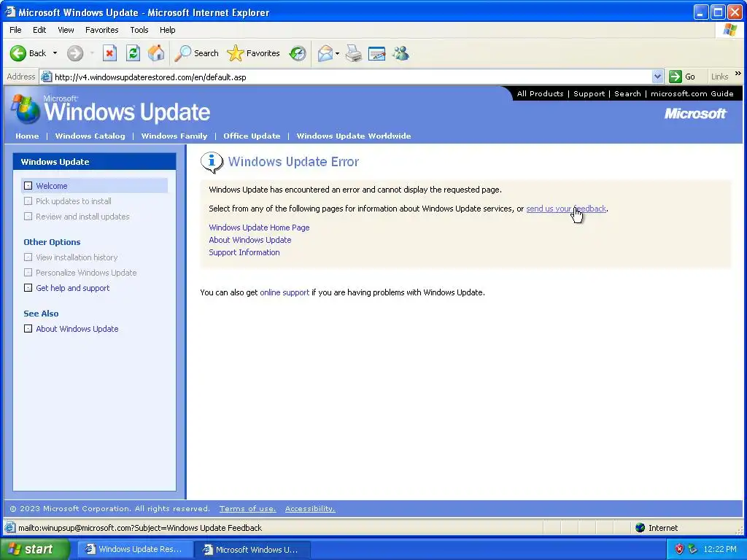Click the Start button
This screenshot has width=747, height=560.
tap(35, 549)
